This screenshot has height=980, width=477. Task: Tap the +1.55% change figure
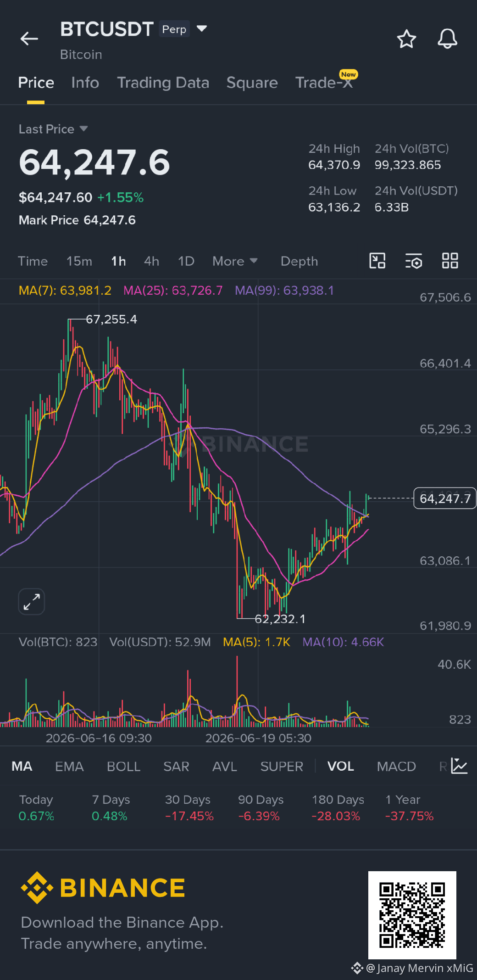[x=121, y=198]
